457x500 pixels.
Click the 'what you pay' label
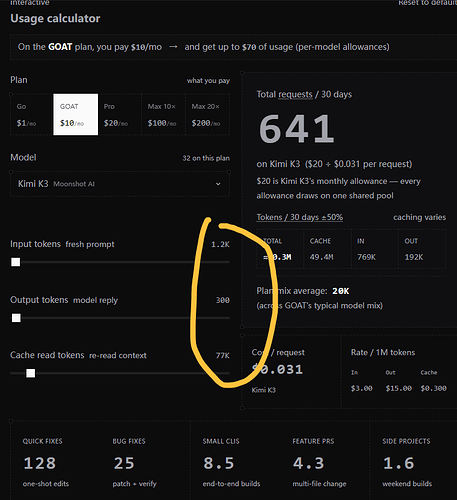point(208,81)
